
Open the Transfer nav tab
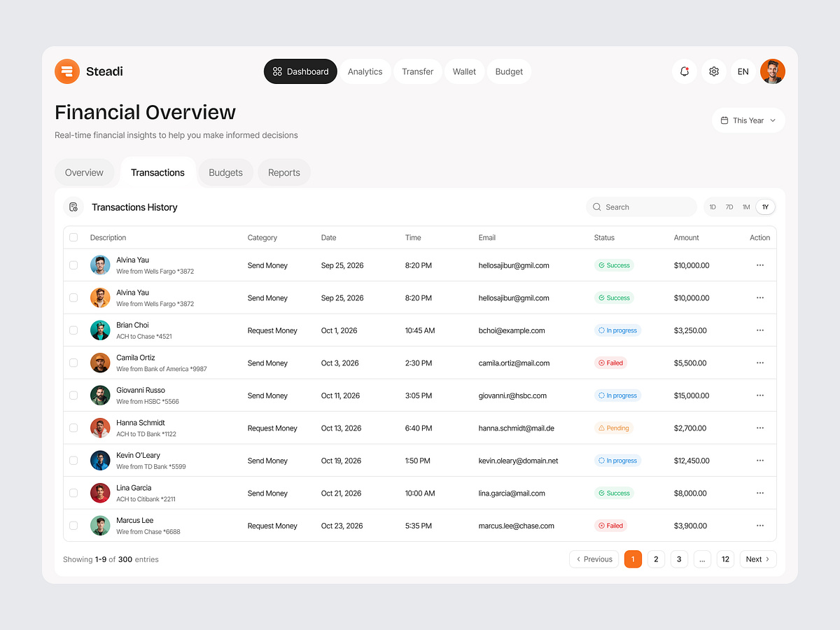pyautogui.click(x=418, y=71)
